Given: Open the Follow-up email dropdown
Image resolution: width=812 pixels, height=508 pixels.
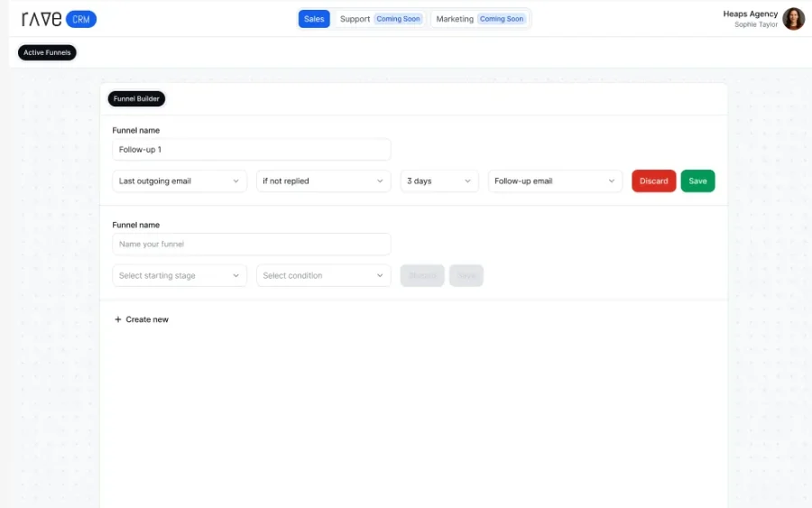Looking at the screenshot, I should 555,181.
